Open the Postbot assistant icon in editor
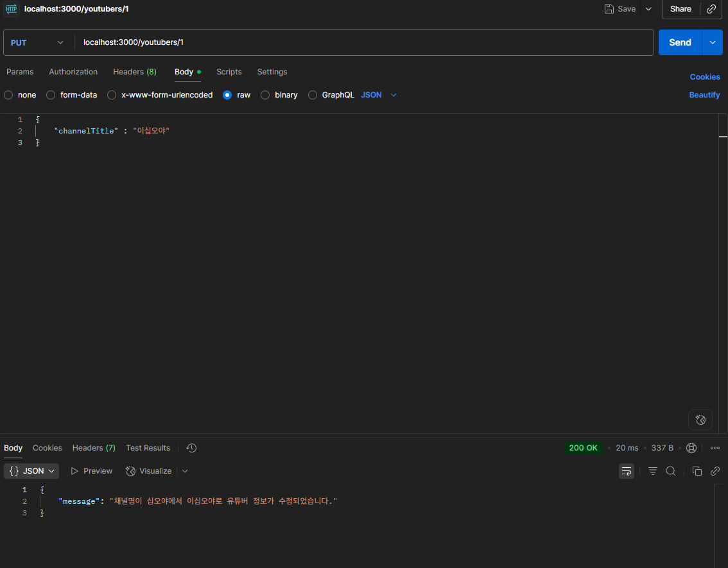This screenshot has width=728, height=568. pos(700,420)
